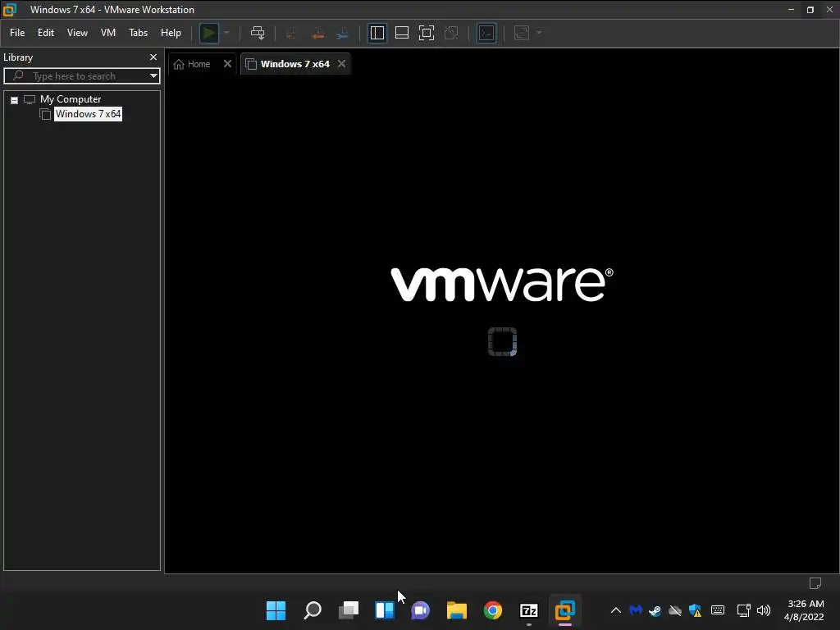Open Malwarebytes tray icon
Screen dimensions: 840x630
(x=636, y=610)
